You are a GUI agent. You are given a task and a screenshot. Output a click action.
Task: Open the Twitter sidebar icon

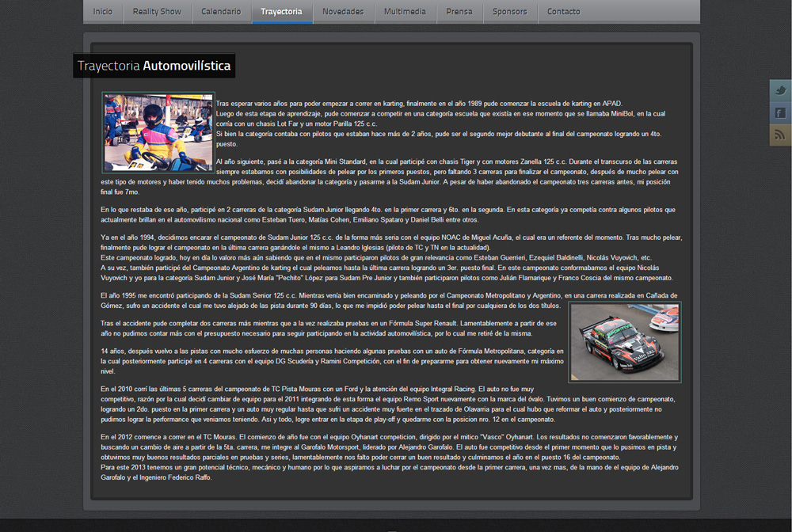point(780,90)
